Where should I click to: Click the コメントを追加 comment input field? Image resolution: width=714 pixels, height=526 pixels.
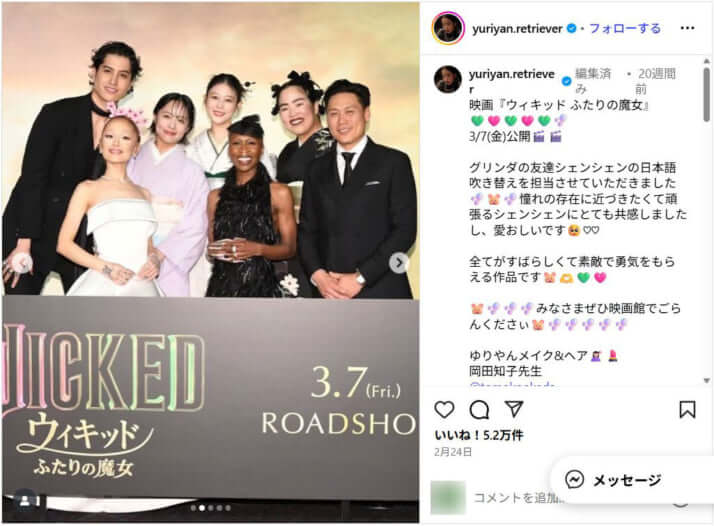(x=517, y=498)
